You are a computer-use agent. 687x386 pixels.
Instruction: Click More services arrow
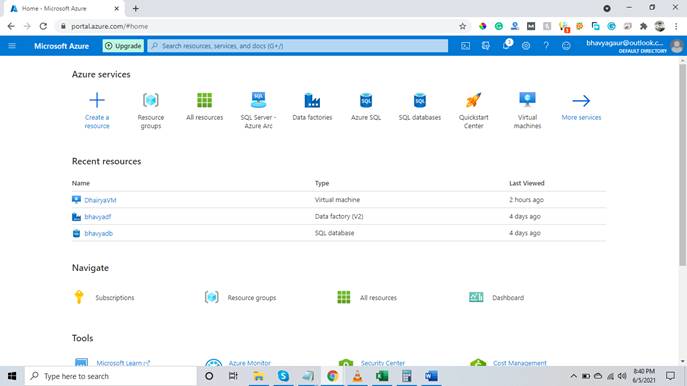point(581,101)
